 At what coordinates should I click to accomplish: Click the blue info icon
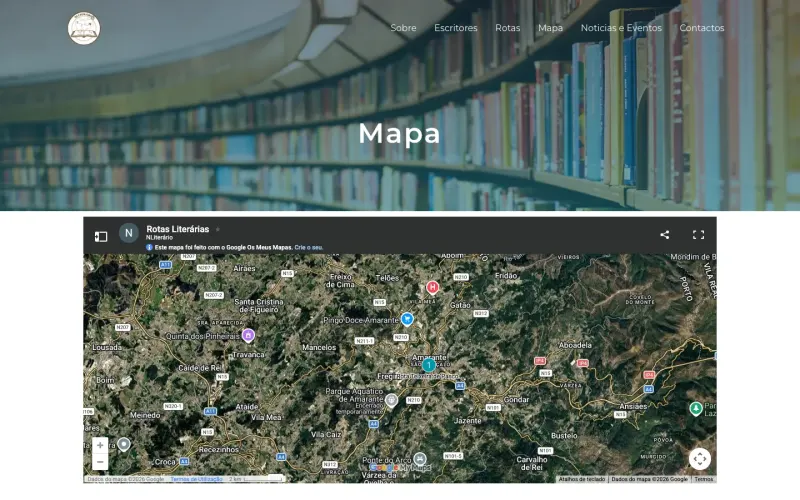click(x=149, y=247)
